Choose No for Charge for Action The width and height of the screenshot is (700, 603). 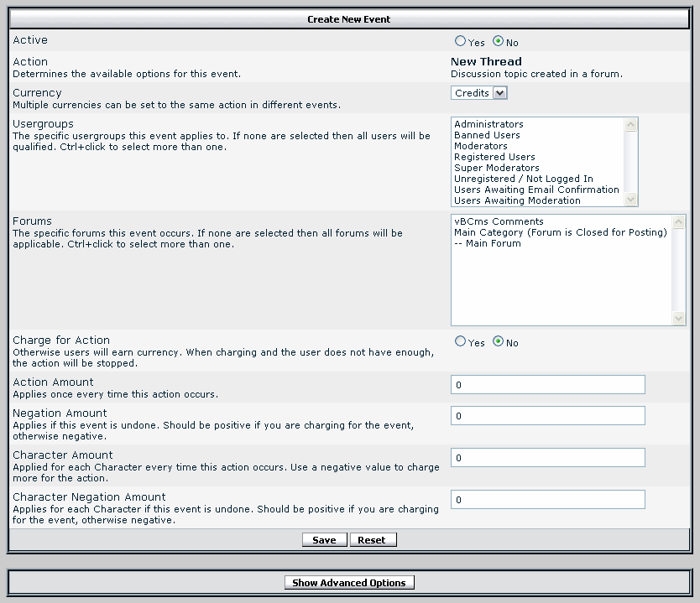(x=498, y=341)
